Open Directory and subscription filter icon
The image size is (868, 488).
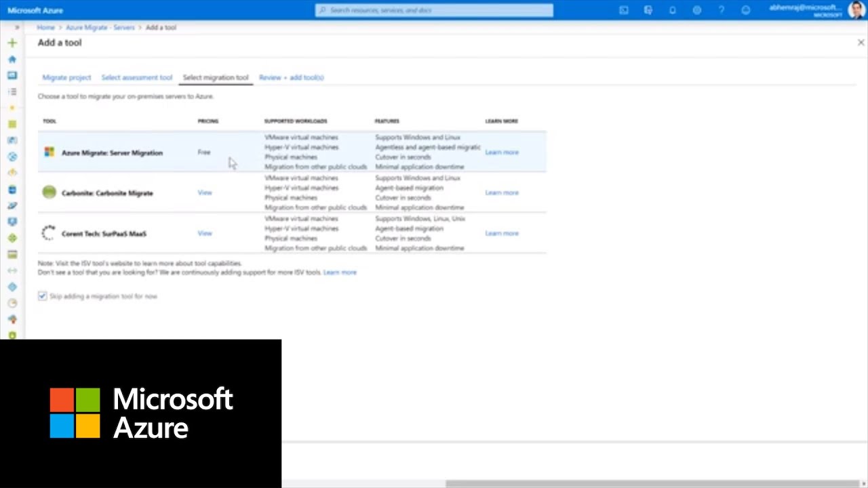pyautogui.click(x=648, y=10)
